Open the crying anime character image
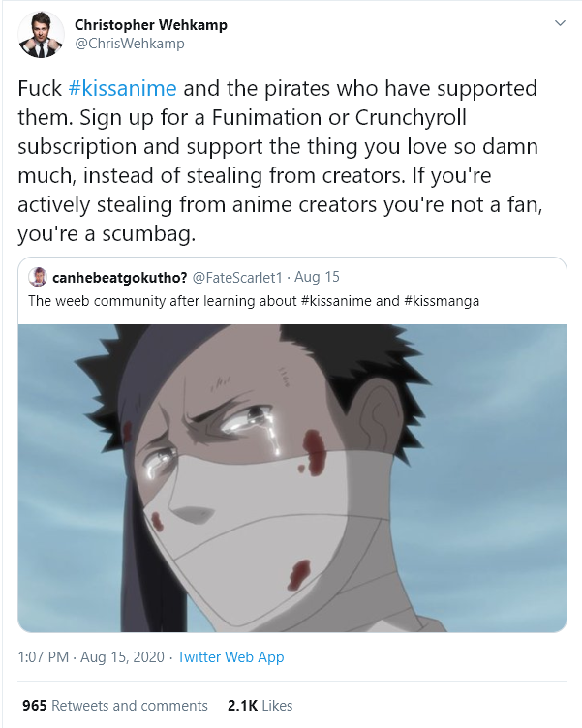This screenshot has width=582, height=728. [291, 477]
